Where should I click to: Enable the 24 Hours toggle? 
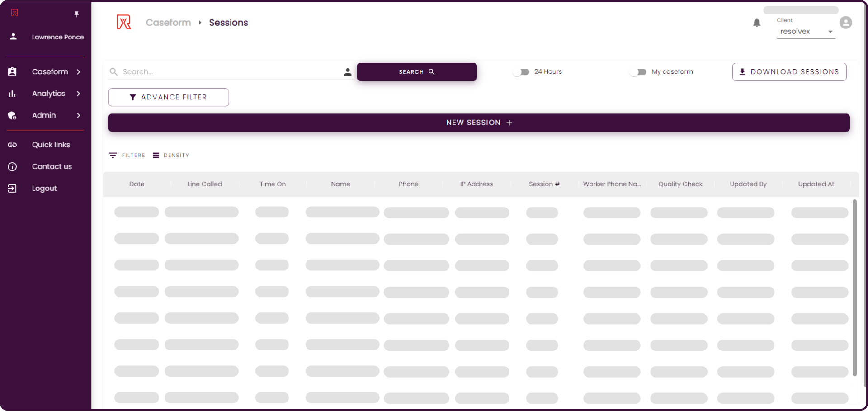pos(521,72)
